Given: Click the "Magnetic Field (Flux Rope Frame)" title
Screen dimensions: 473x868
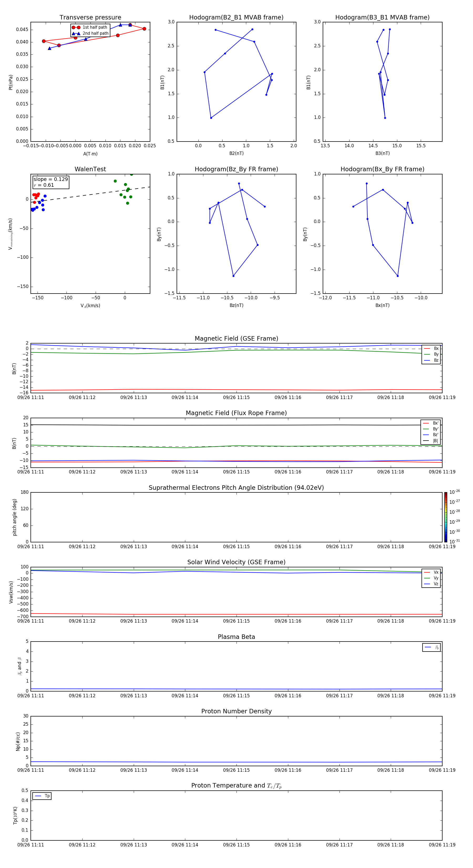Looking at the screenshot, I should [x=236, y=413].
